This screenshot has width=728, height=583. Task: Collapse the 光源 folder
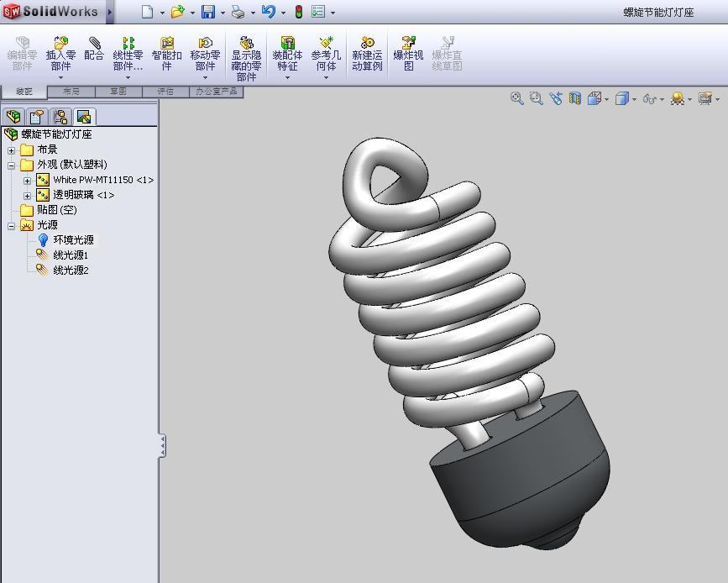pos(12,226)
